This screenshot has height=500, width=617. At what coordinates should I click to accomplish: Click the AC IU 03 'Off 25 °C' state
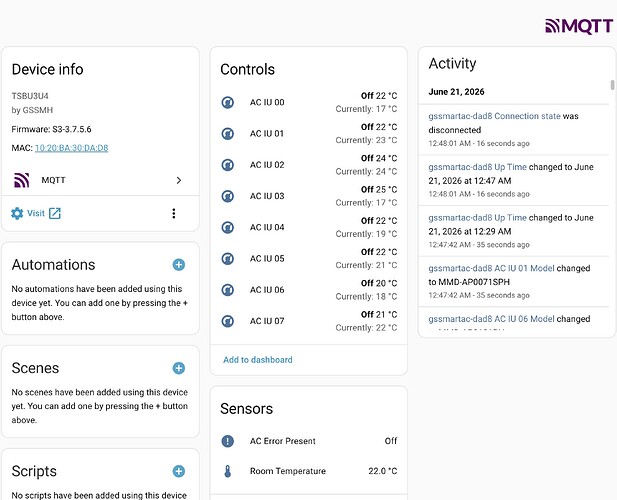[379, 190]
